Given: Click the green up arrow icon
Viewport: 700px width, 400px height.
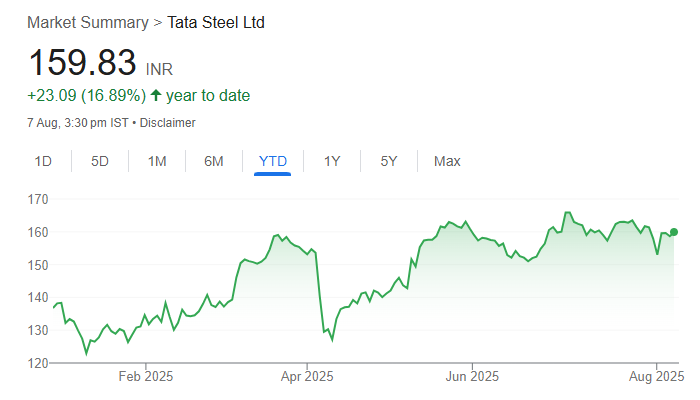Looking at the screenshot, I should [156, 96].
